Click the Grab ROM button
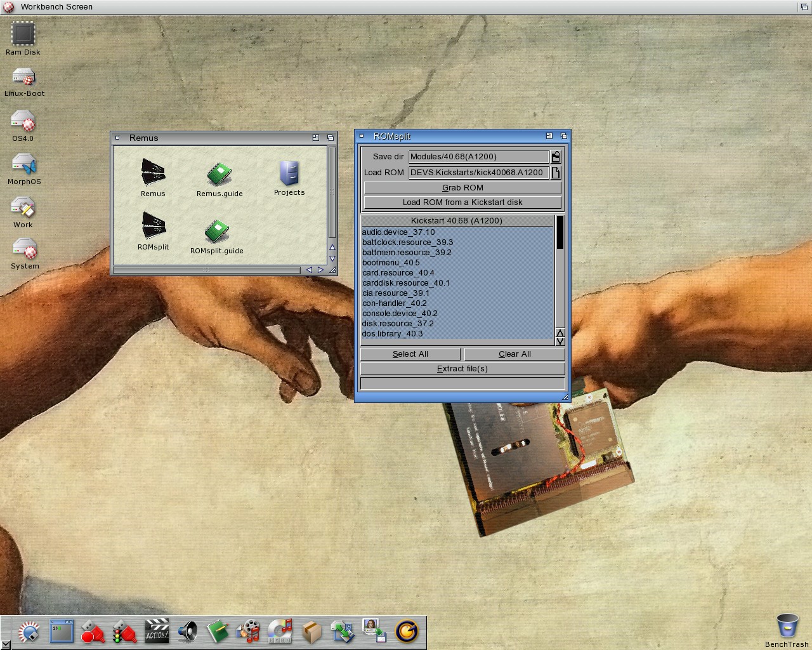 point(462,188)
